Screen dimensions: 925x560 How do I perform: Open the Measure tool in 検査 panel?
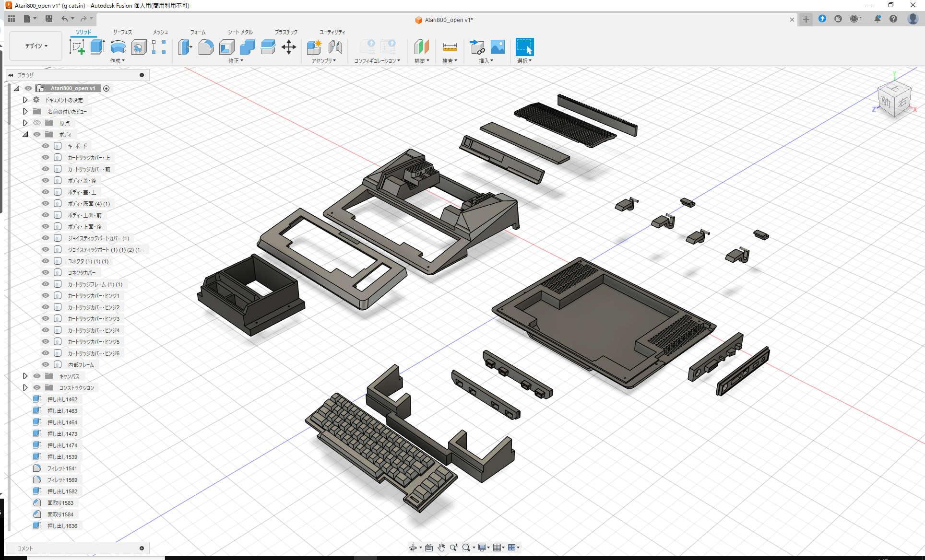[450, 47]
